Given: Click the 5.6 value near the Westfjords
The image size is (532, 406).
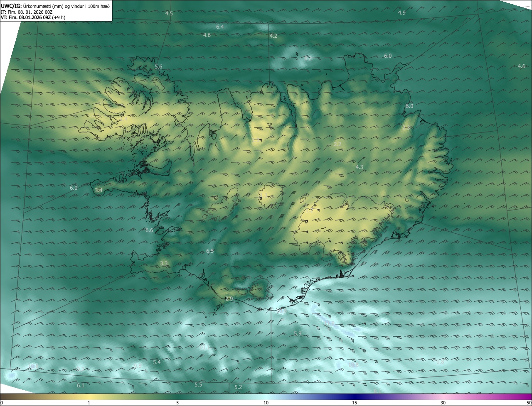Looking at the screenshot, I should (x=158, y=67).
